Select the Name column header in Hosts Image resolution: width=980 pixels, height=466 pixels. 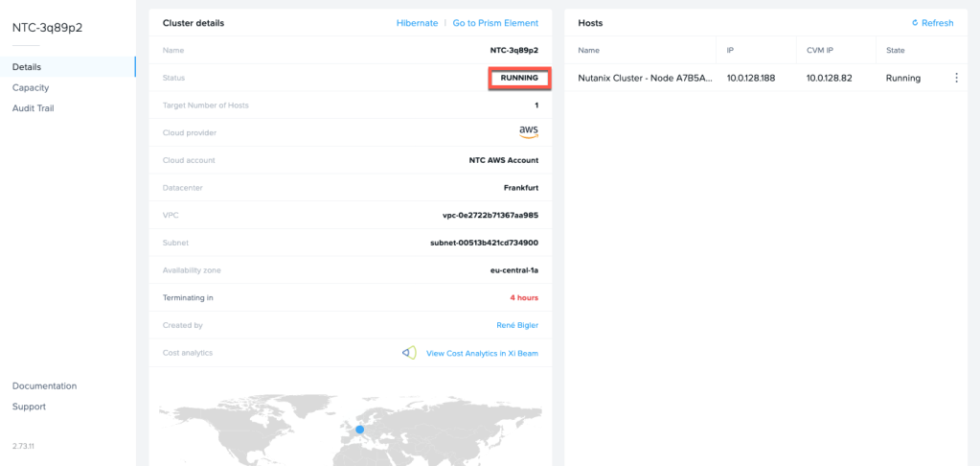coord(589,50)
